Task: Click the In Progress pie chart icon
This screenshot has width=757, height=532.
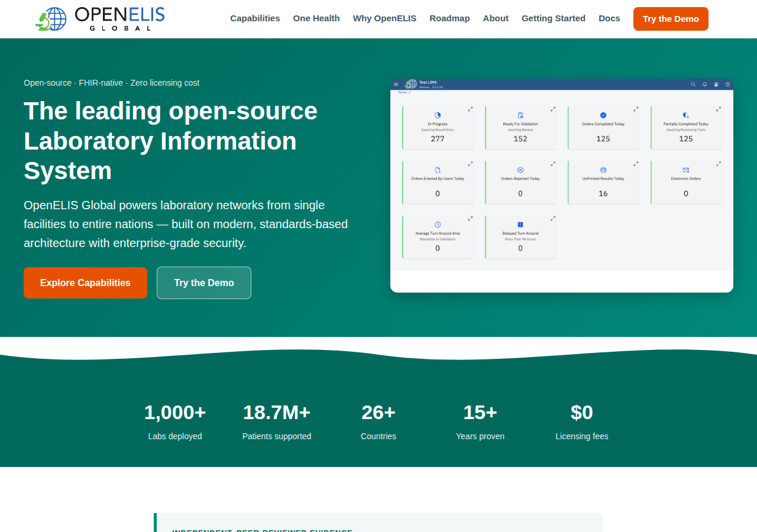Action: 438,115
